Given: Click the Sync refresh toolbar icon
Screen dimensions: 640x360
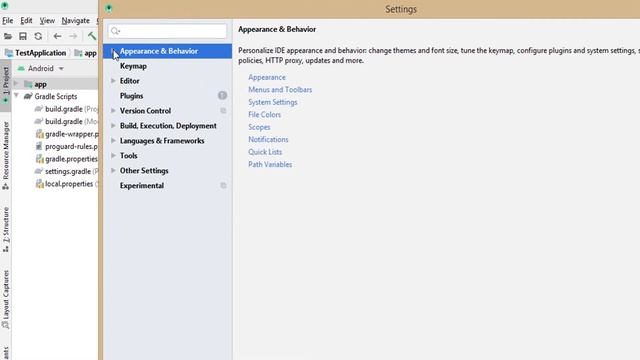Looking at the screenshot, I should click(38, 36).
